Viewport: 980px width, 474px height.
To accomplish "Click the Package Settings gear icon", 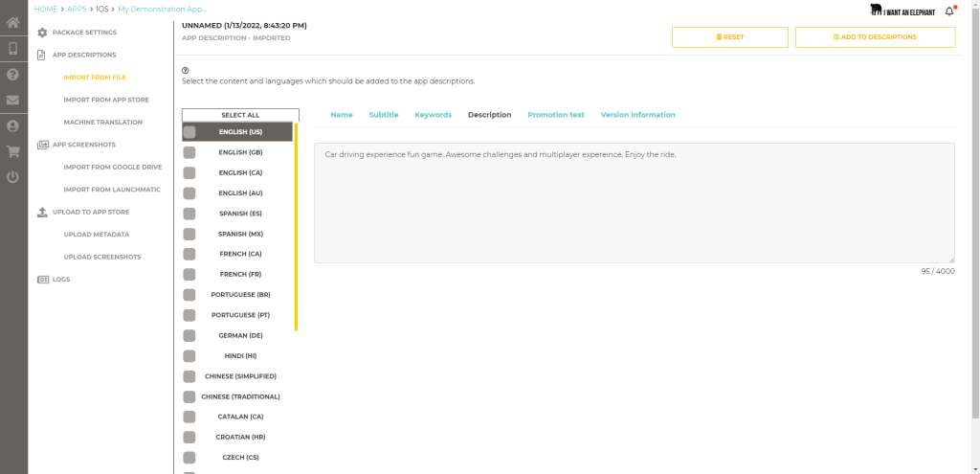I will pyautogui.click(x=42, y=33).
